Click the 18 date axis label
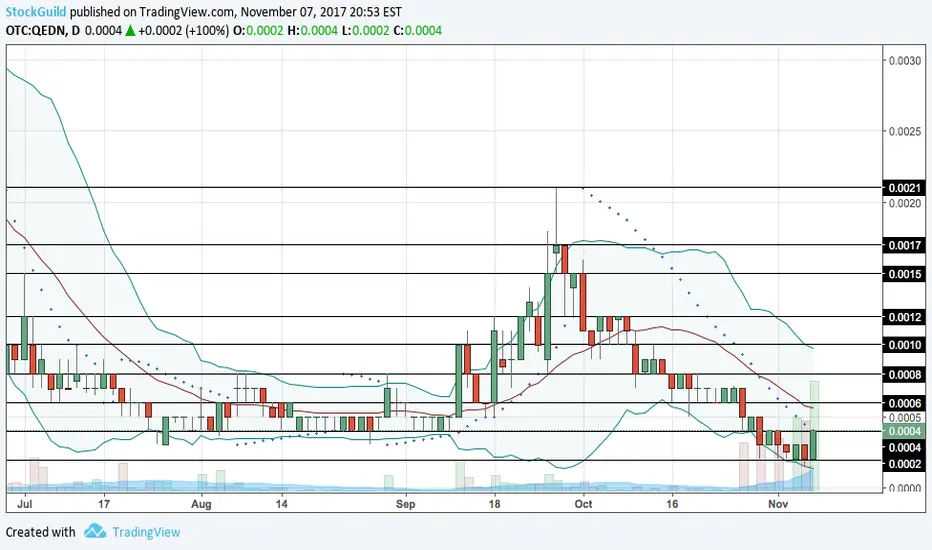 [x=494, y=504]
